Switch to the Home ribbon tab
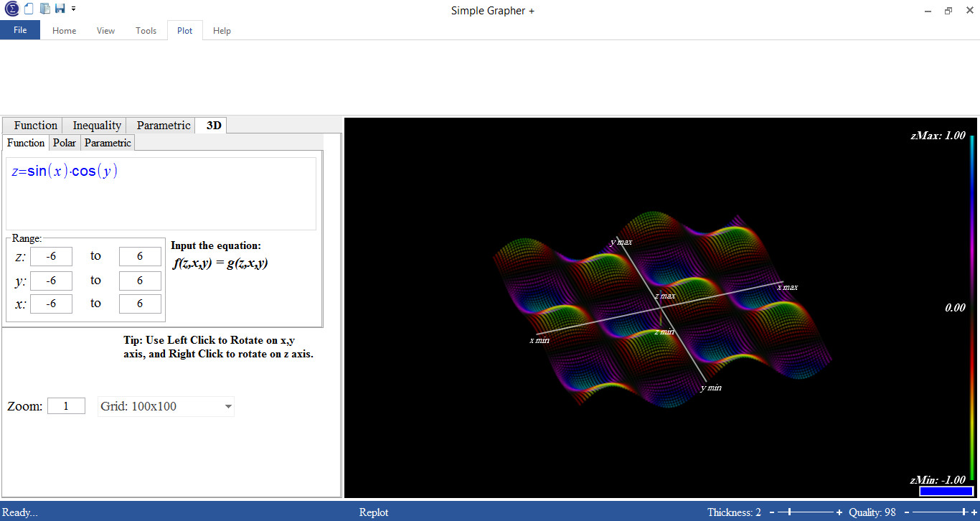 coord(64,31)
